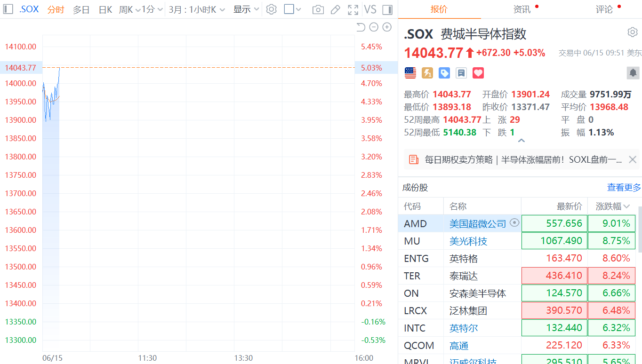The width and height of the screenshot is (642, 364).
Task: Take a chart snapshot with camera icon
Action: (318, 9)
